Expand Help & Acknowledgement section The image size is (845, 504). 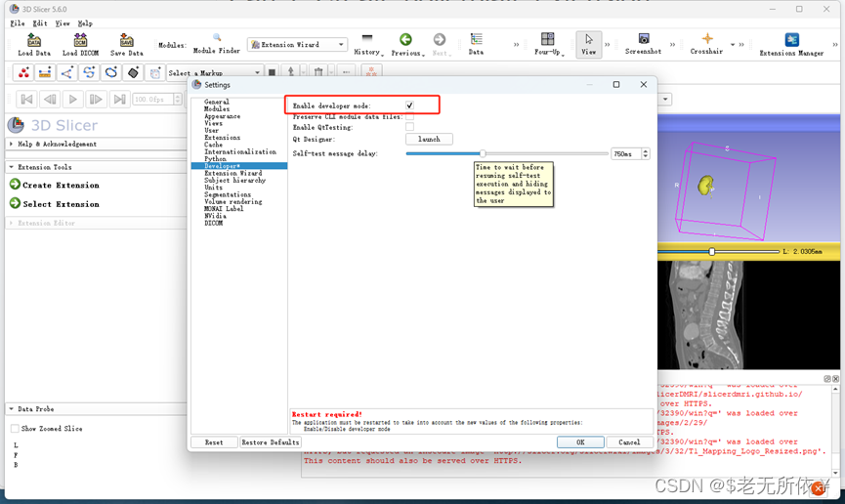[x=96, y=144]
